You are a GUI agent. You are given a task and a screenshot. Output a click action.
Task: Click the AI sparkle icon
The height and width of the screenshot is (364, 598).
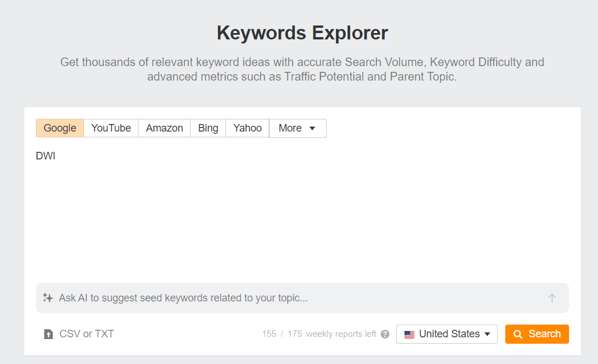click(x=48, y=297)
